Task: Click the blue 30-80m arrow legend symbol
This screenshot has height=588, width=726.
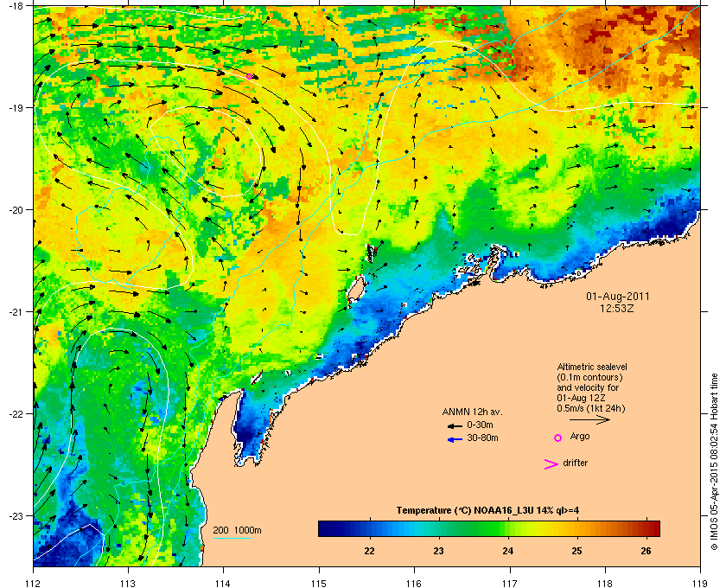Action: coord(455,439)
